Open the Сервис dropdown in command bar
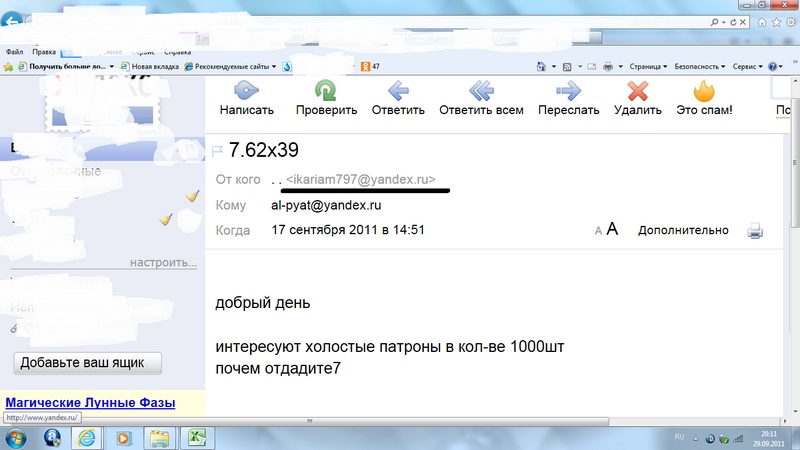800x450 pixels. [746, 66]
